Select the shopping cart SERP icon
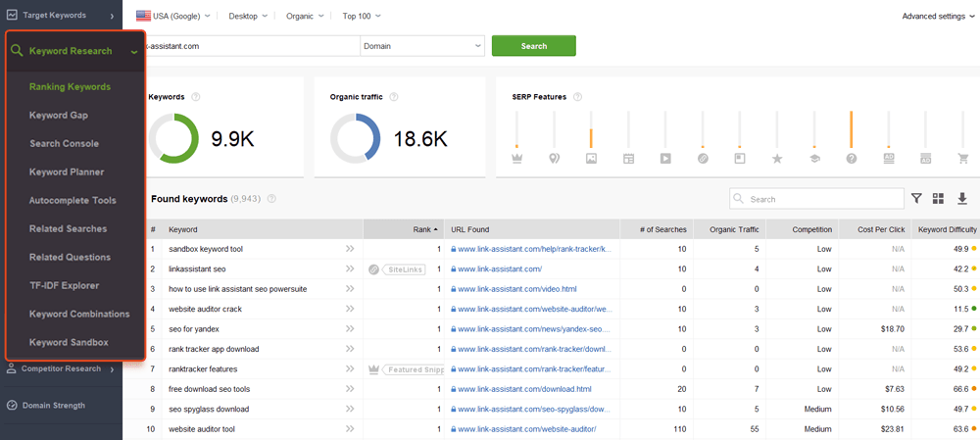 [x=963, y=159]
